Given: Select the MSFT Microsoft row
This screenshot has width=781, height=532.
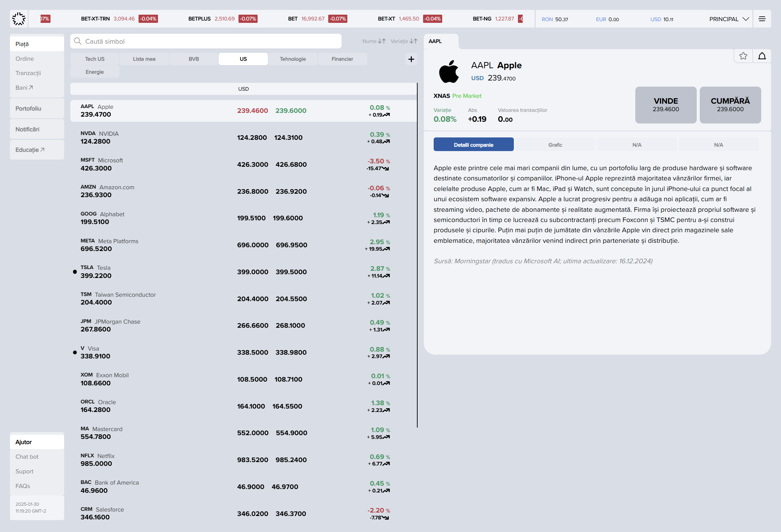Looking at the screenshot, I should coord(243,164).
